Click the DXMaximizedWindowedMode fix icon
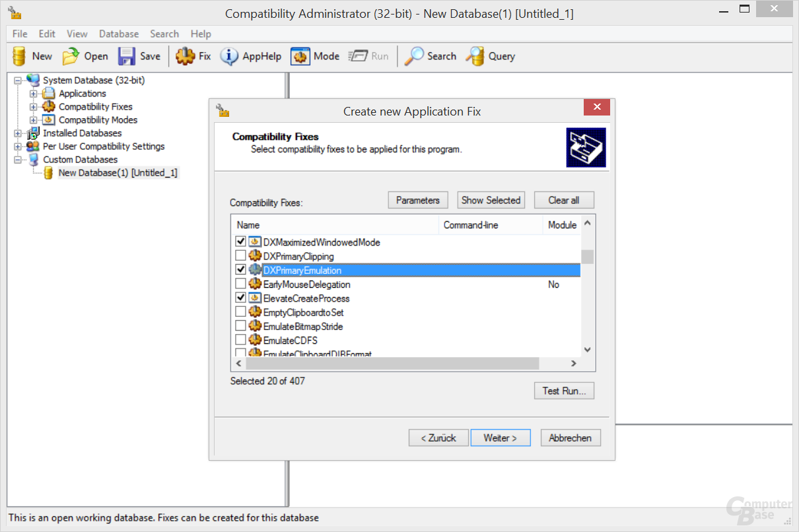Image resolution: width=799 pixels, height=532 pixels. pos(255,242)
